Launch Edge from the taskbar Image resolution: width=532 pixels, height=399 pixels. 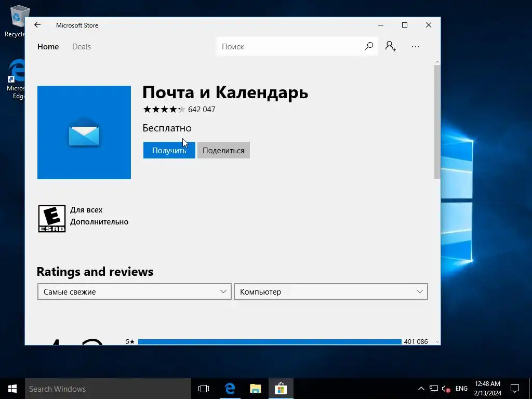coord(230,389)
